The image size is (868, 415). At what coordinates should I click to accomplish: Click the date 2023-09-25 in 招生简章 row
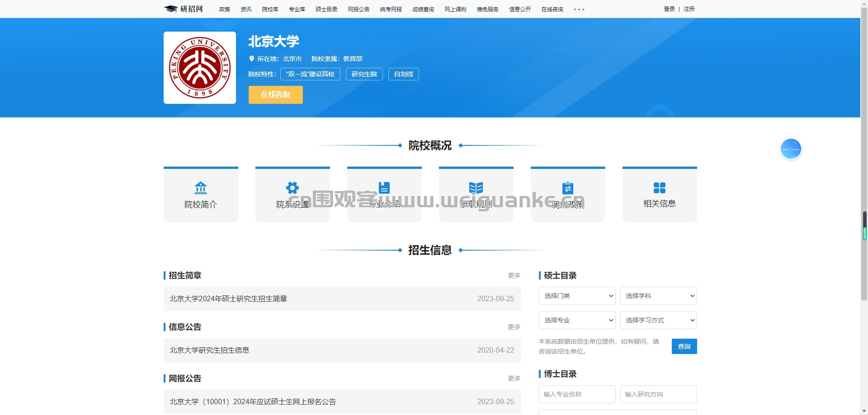[x=495, y=299]
